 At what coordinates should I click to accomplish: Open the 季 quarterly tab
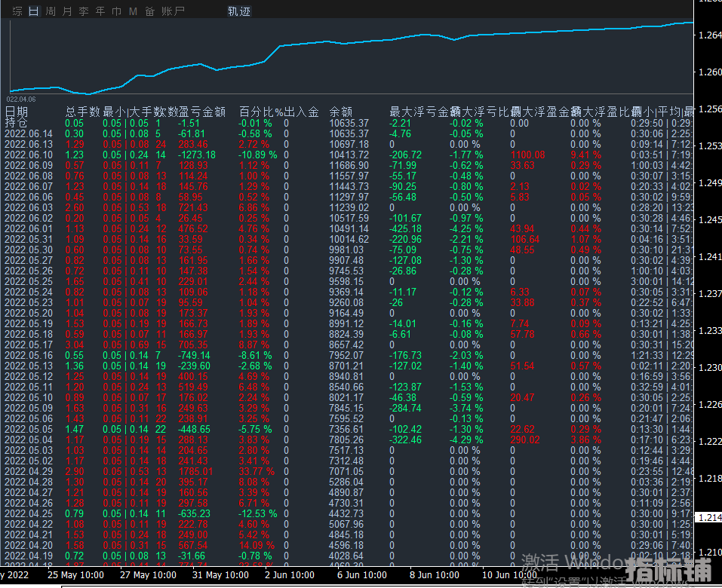click(x=84, y=11)
